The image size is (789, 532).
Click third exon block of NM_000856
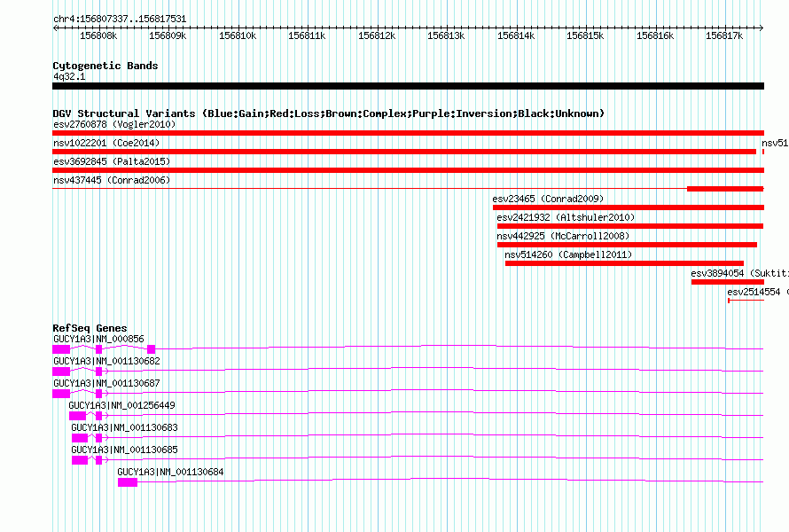coord(152,349)
